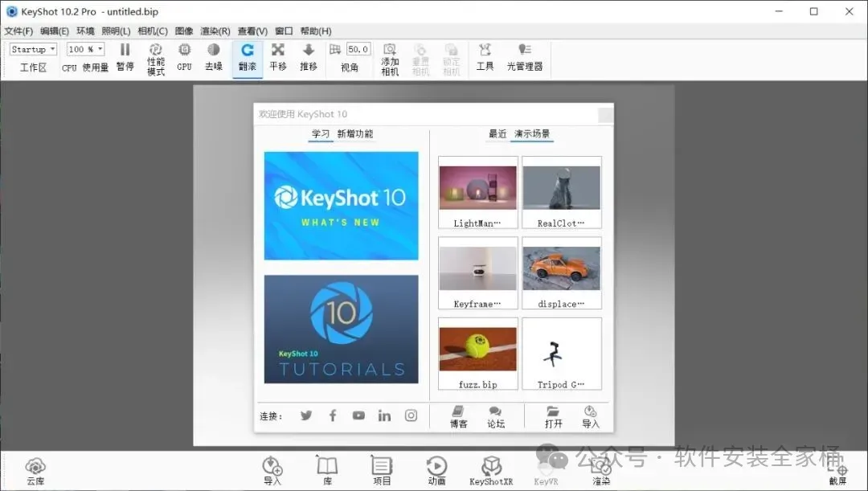
Task: Switch to the 新增功能 tab
Action: click(355, 134)
